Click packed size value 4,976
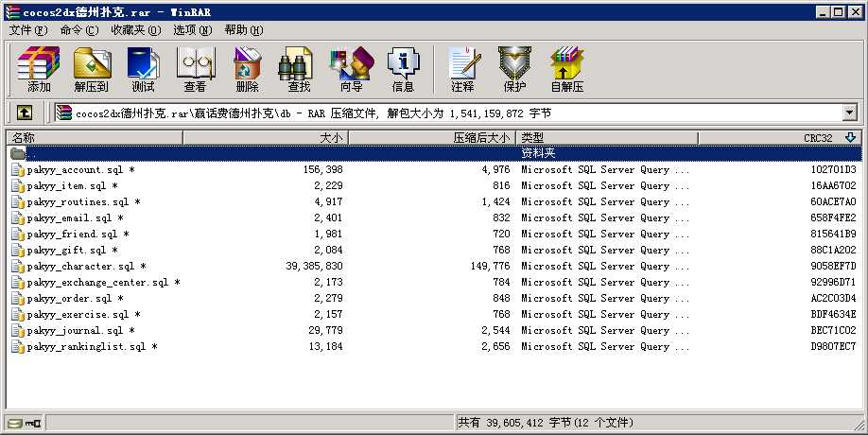Image resolution: width=868 pixels, height=435 pixels. (x=495, y=169)
